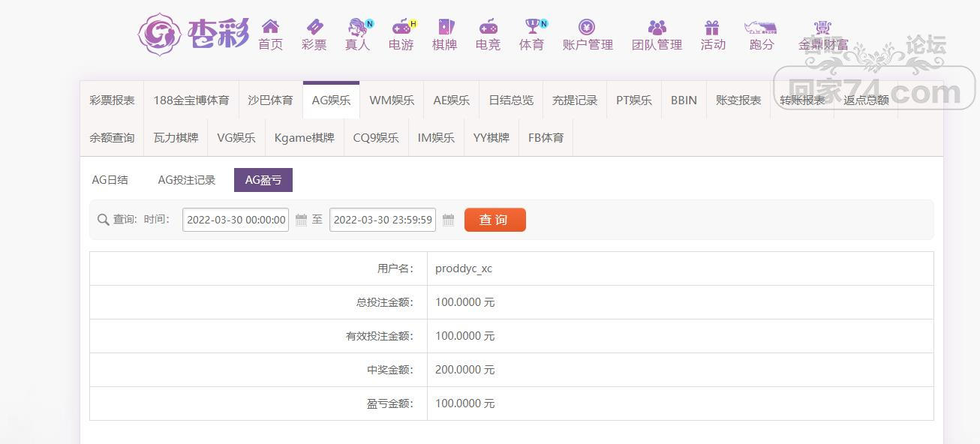
Task: Open the 电竞 esports controller icon
Action: click(488, 27)
